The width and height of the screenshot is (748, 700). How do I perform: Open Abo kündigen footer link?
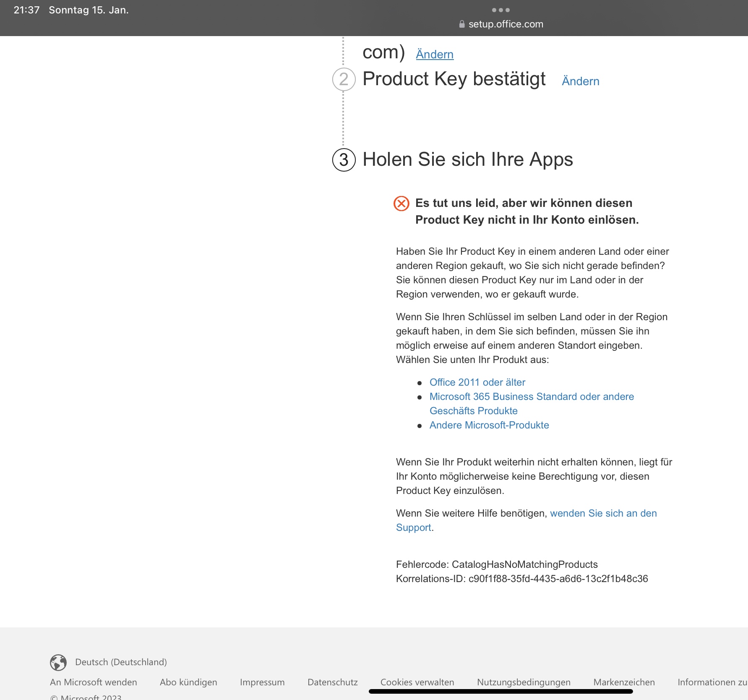coord(188,682)
